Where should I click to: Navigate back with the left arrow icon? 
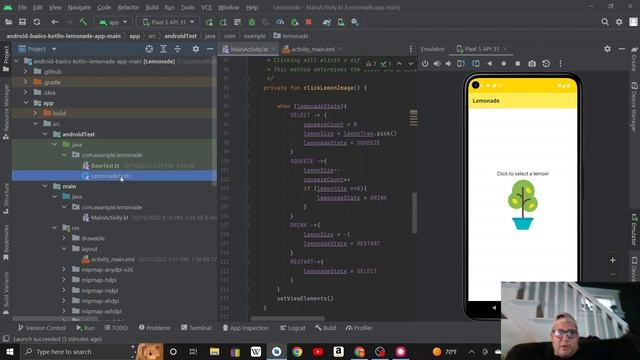point(55,22)
